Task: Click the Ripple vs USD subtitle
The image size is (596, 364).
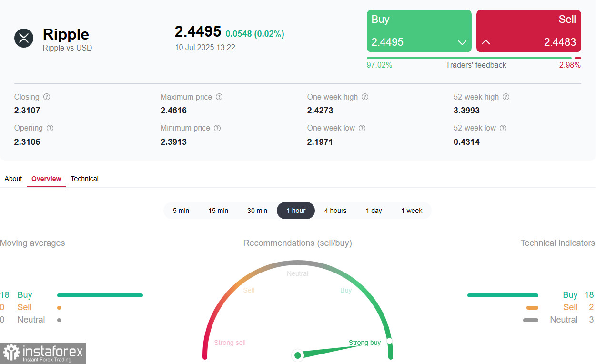Action: pos(67,48)
